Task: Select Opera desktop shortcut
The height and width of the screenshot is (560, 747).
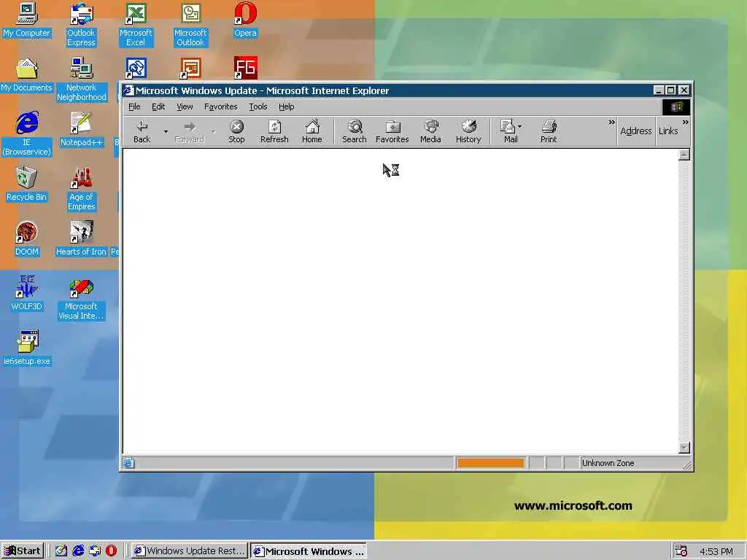Action: (245, 20)
